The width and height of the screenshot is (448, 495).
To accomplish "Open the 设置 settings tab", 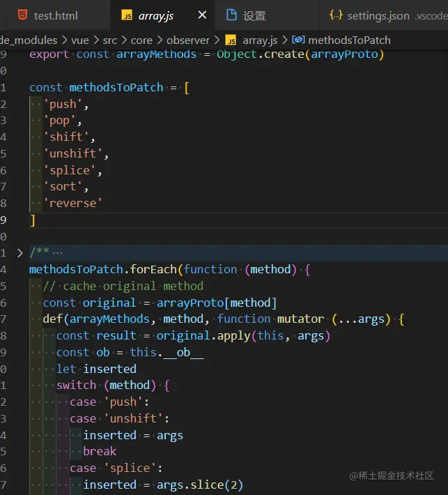I will (254, 15).
